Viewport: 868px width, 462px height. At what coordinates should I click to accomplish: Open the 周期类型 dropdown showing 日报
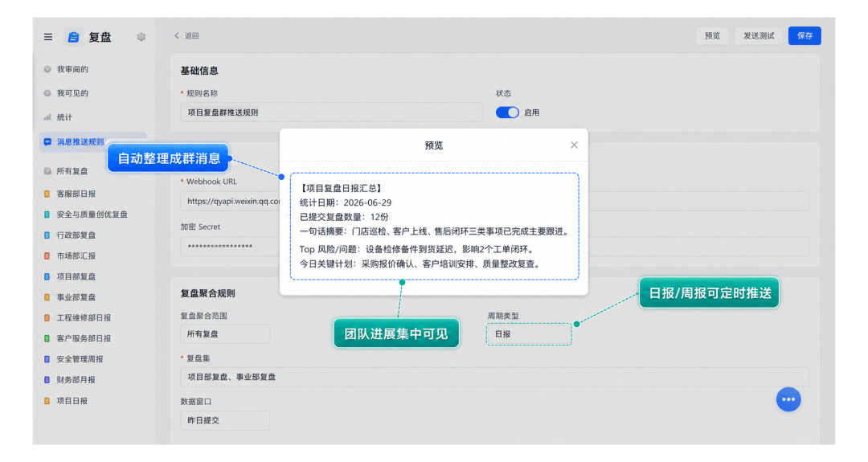pos(529,334)
